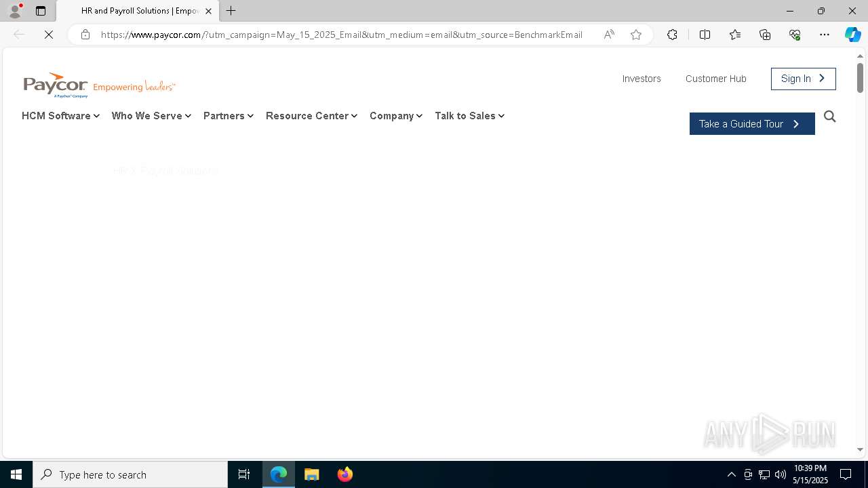The height and width of the screenshot is (488, 868).
Task: Open a new browser tab
Action: [x=231, y=11]
